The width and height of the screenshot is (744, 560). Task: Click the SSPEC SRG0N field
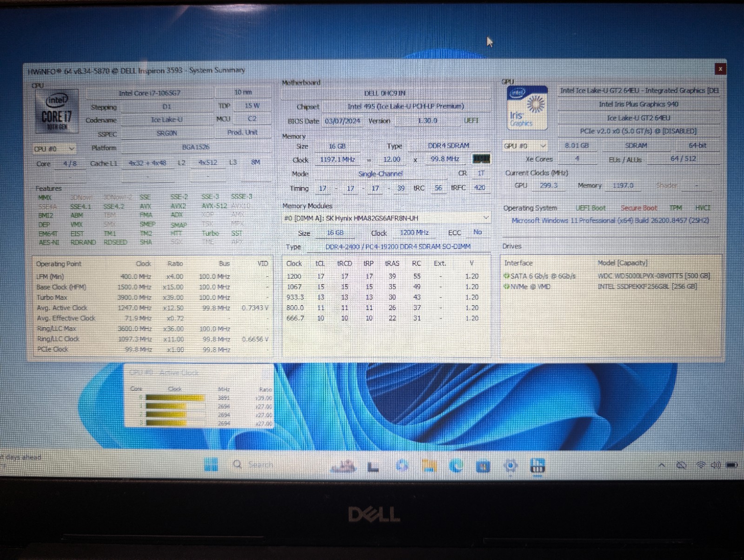pos(166,133)
